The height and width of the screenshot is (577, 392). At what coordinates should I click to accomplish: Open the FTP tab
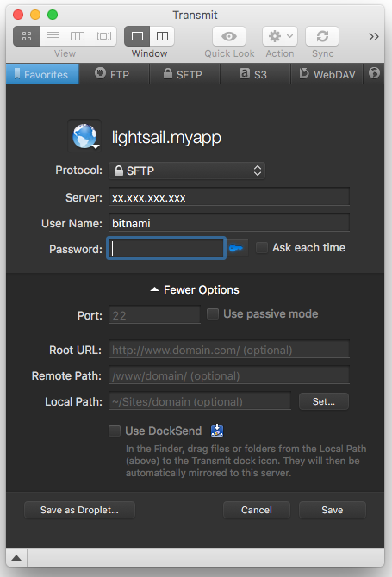pos(114,74)
